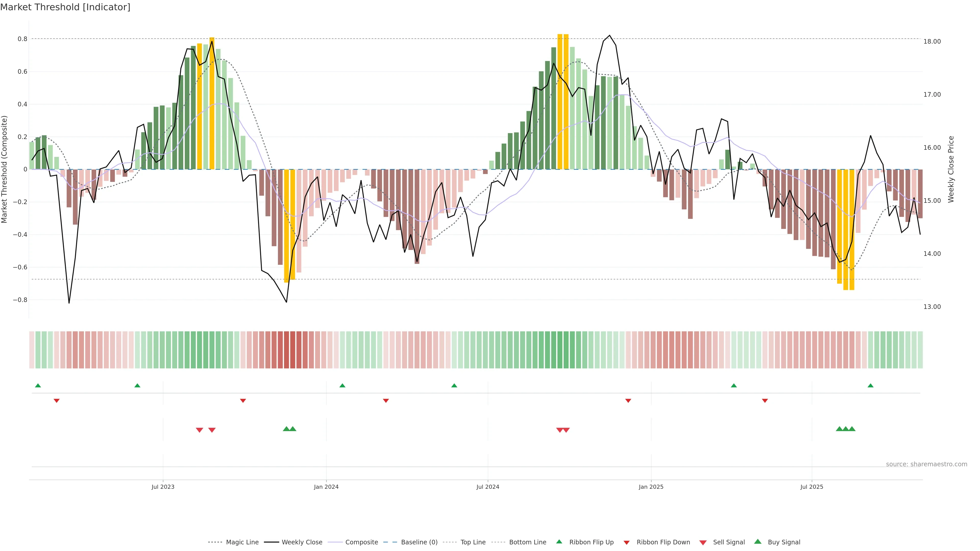Toggle the Composite legend entry
Screen dimensions: 980x551
click(361, 542)
